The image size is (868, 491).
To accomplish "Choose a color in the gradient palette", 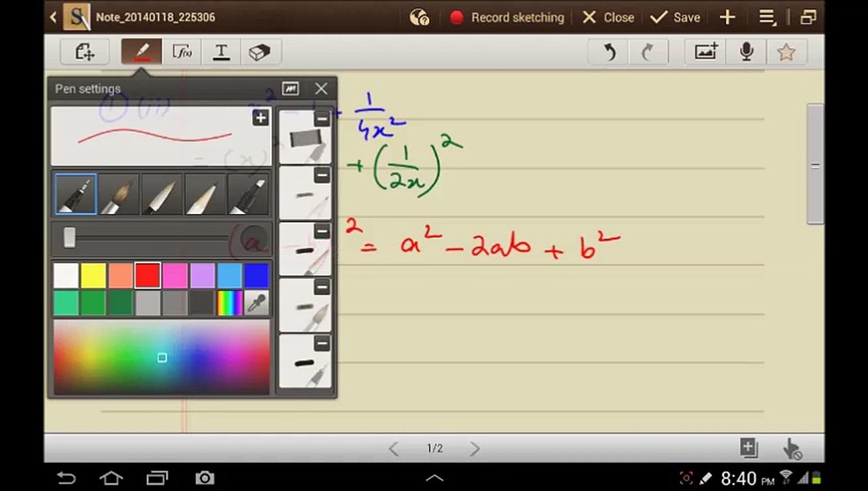I will coord(162,357).
